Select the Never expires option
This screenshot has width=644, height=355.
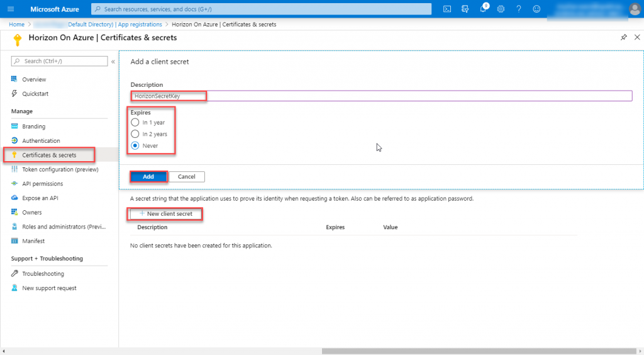(x=135, y=145)
